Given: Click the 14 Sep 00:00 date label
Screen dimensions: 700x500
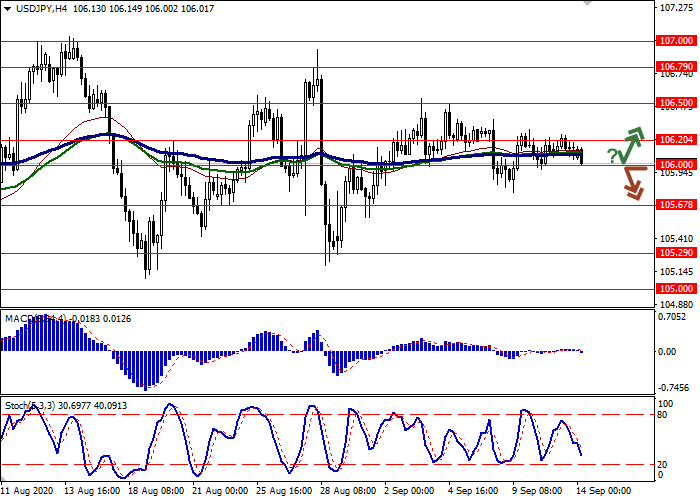Looking at the screenshot, I should (x=604, y=492).
